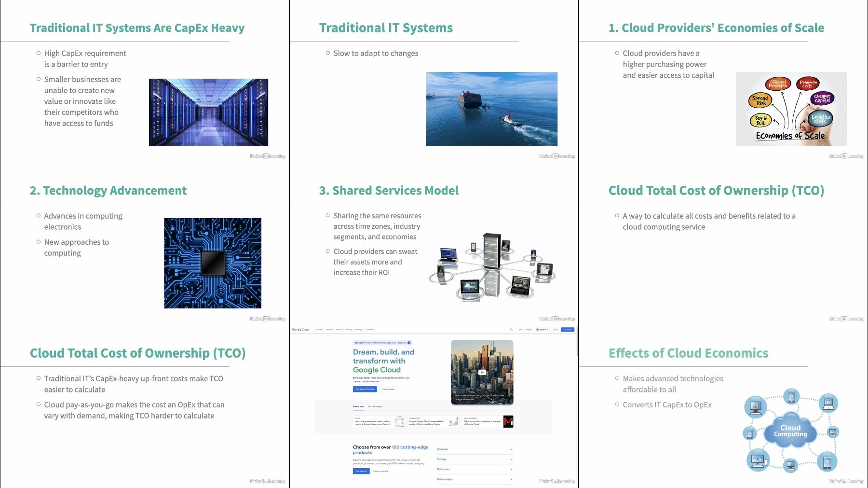Viewport: 868px width, 488px height.
Task: Click 'Slow to adapt to changes' bullet
Action: pos(376,53)
